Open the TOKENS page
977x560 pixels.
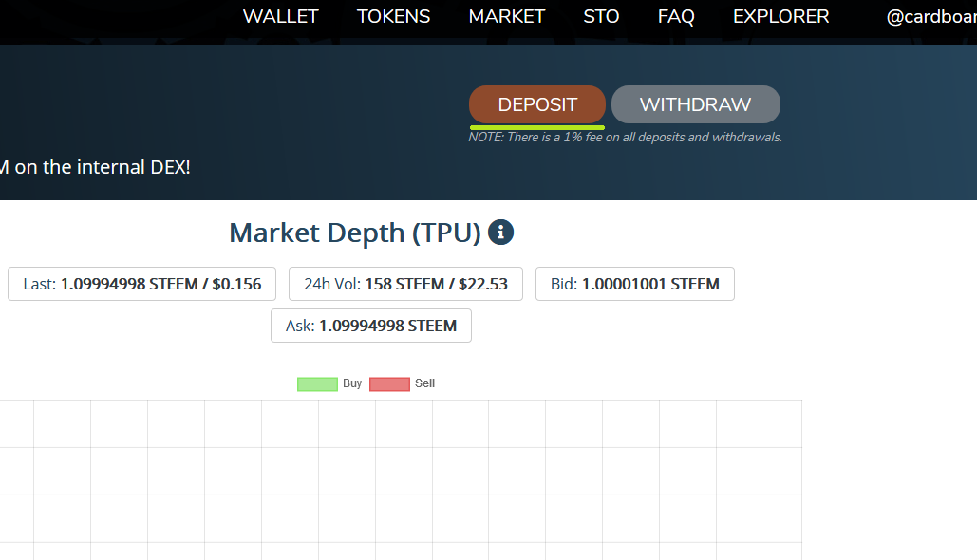393,16
